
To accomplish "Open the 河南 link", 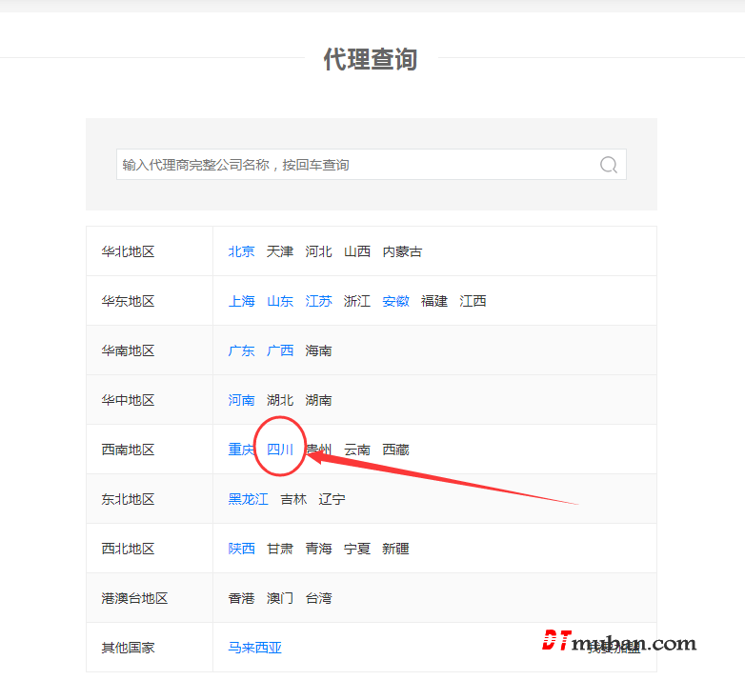I will (241, 400).
